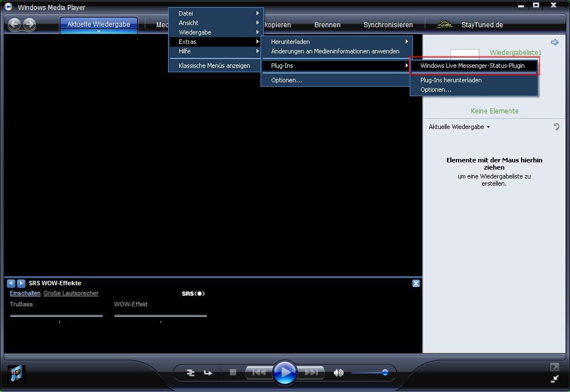
Task: Start playback with the Play button
Action: [284, 372]
